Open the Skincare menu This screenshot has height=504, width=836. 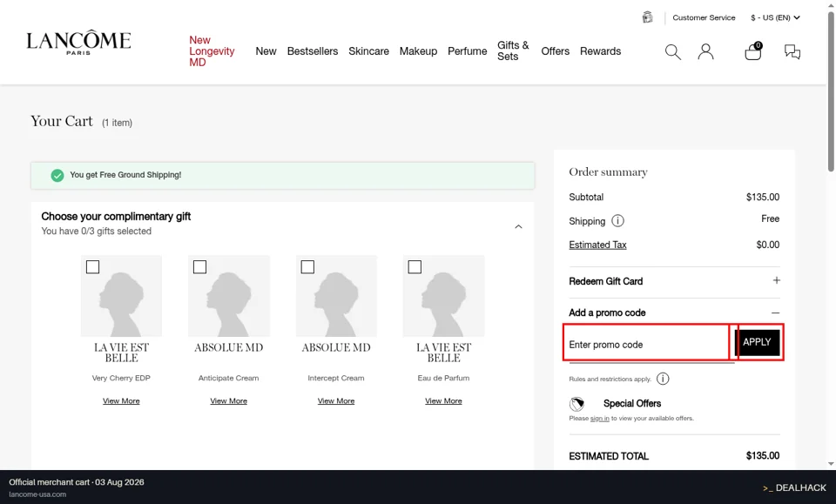[368, 51]
